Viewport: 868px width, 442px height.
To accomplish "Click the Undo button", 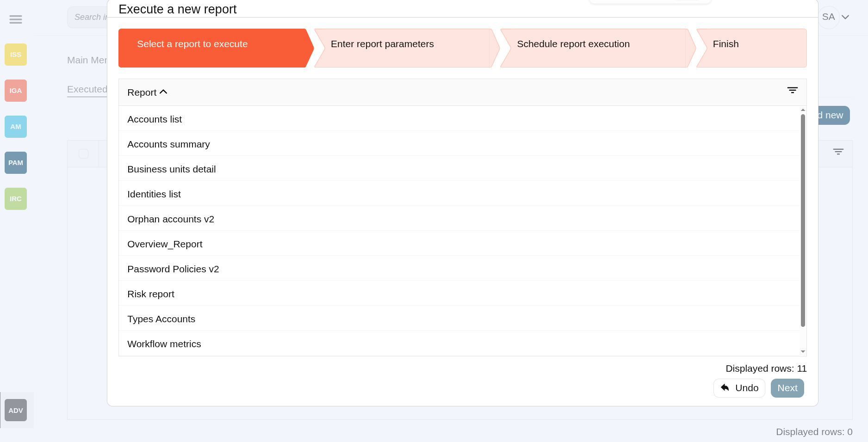I will click(x=739, y=388).
